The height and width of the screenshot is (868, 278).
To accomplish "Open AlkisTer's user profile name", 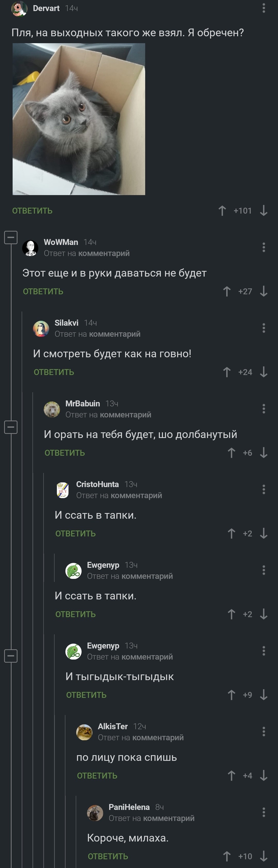I will [113, 726].
